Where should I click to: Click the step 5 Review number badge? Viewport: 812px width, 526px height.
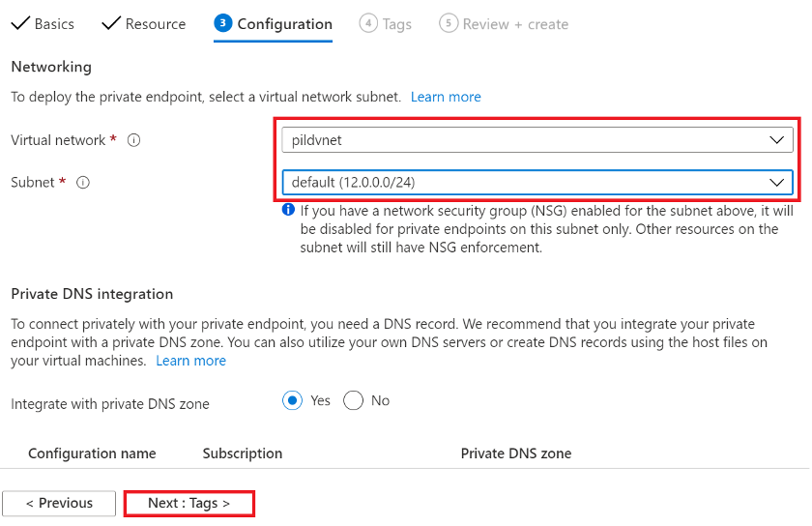tap(448, 23)
